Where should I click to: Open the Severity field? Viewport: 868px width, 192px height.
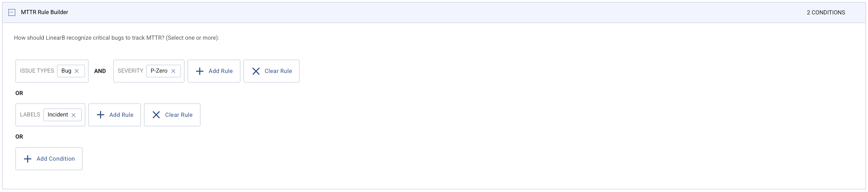(x=130, y=71)
